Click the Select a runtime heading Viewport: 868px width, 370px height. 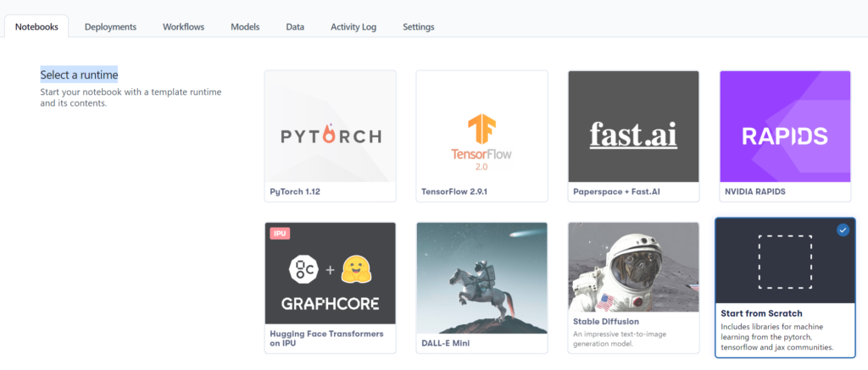point(79,75)
